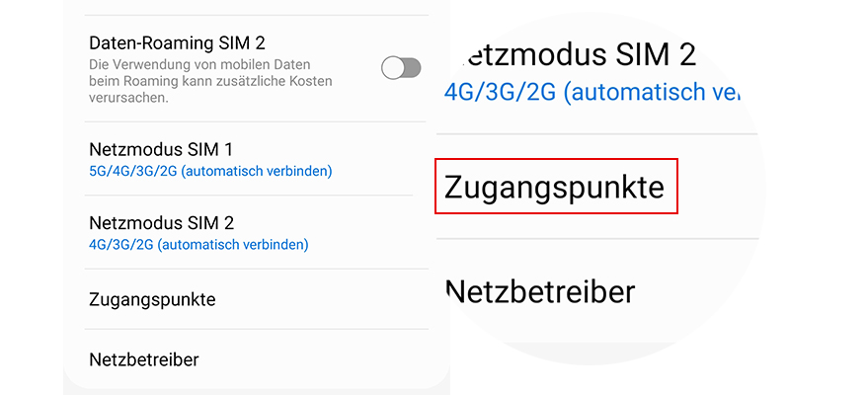Click the grey track of the roaming switch

[x=412, y=67]
